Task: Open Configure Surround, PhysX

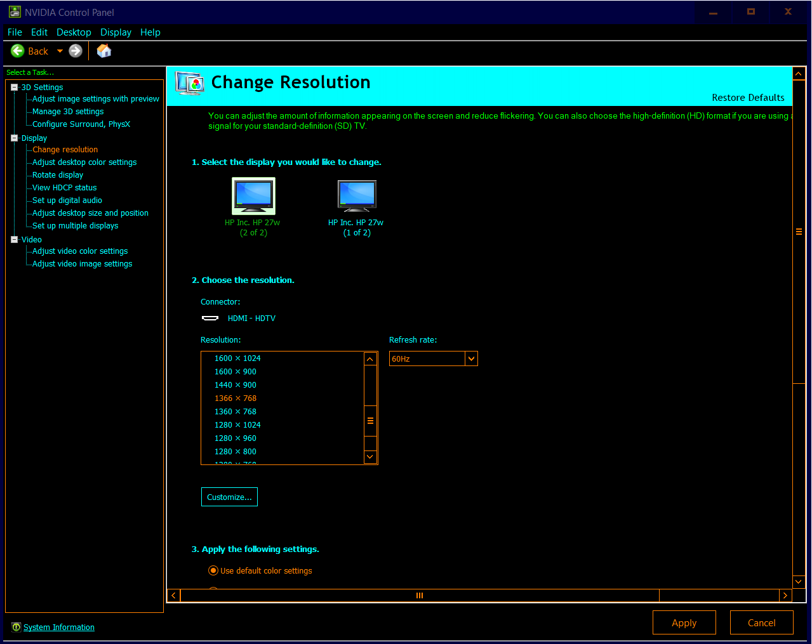Action: coord(81,124)
